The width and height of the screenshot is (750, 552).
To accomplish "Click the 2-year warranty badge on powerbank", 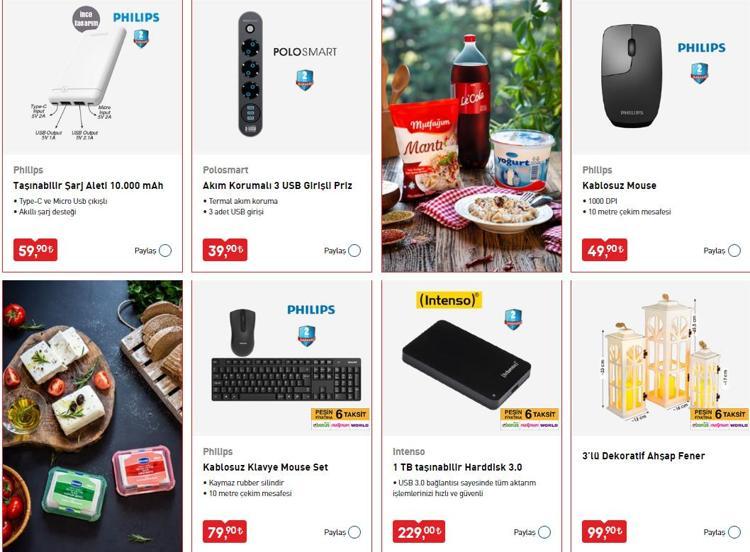I will 141,38.
